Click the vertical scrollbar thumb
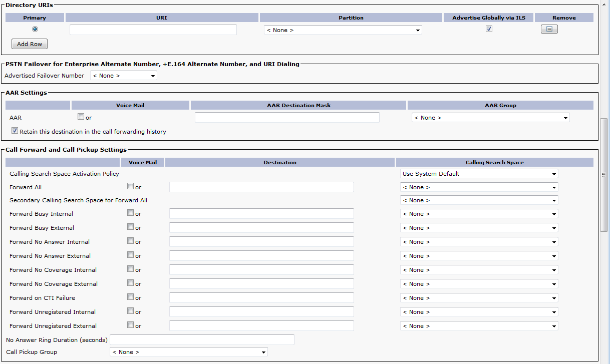 [603, 174]
